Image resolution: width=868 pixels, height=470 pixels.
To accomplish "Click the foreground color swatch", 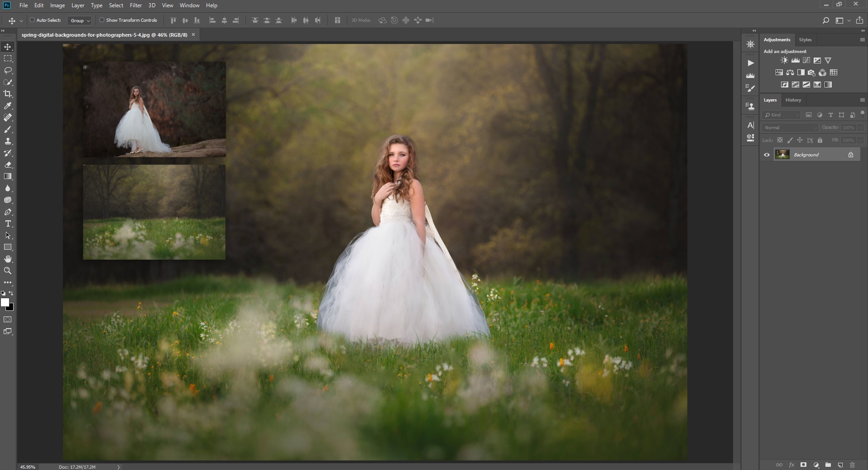I will click(5, 302).
